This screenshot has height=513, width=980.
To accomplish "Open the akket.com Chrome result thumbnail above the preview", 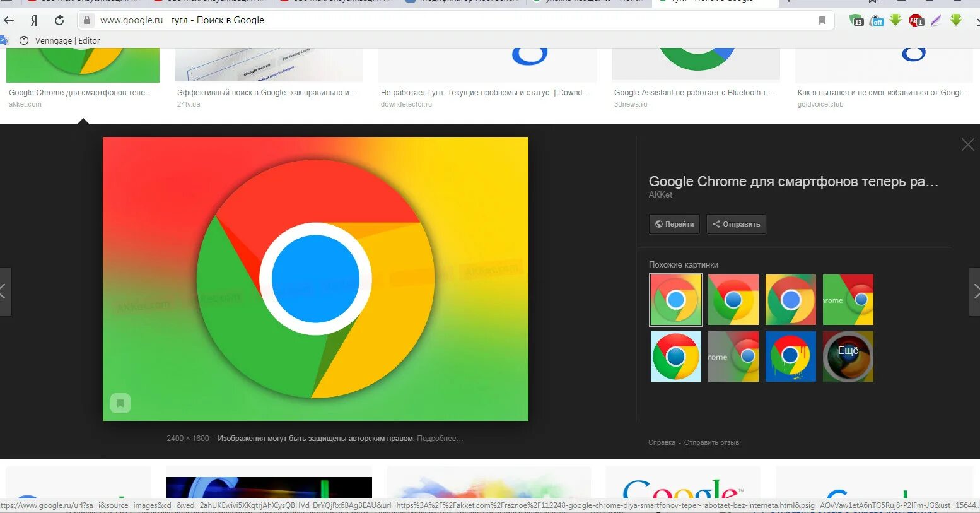I will pos(83,65).
